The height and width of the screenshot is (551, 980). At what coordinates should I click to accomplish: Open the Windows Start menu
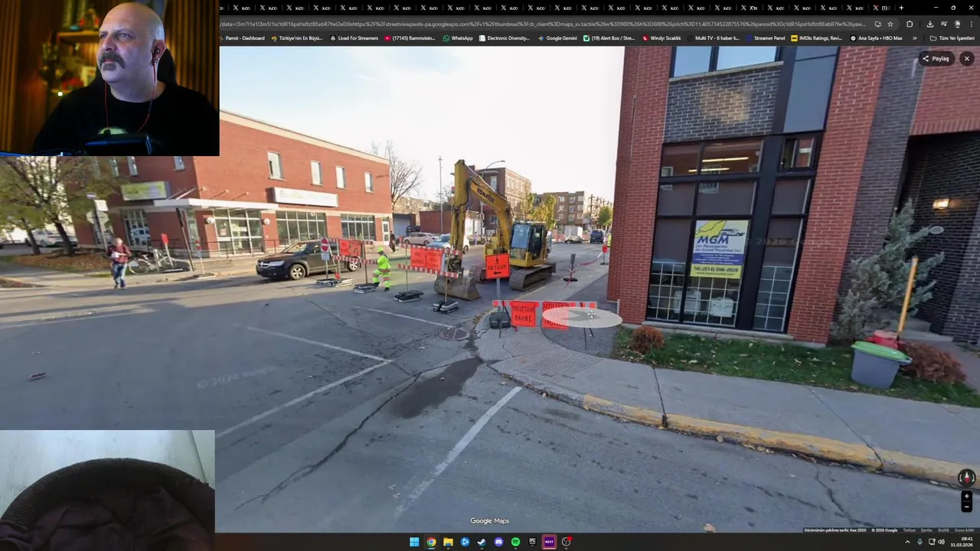point(414,542)
